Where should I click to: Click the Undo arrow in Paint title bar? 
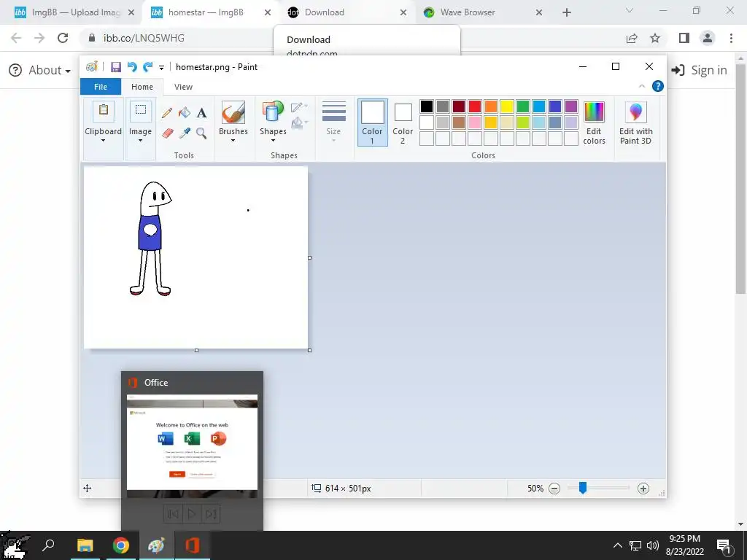pyautogui.click(x=132, y=66)
